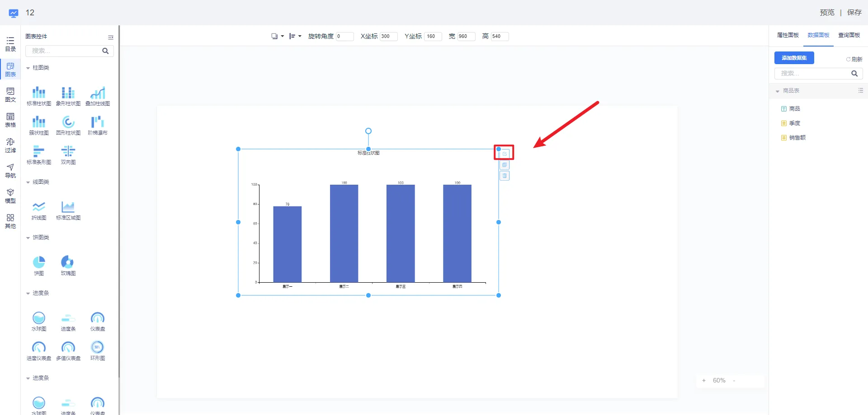868x415 pixels.
Task: Choose the 进度仪表盘 widget
Action: (39, 351)
